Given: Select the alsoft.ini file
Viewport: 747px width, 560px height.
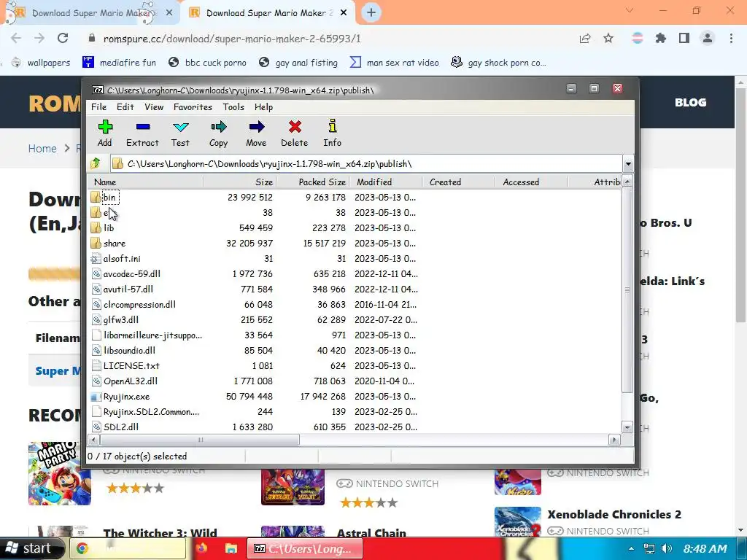Looking at the screenshot, I should pyautogui.click(x=122, y=258).
